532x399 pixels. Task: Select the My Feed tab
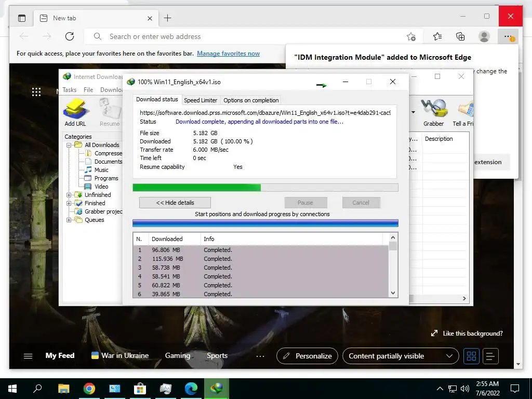(60, 355)
